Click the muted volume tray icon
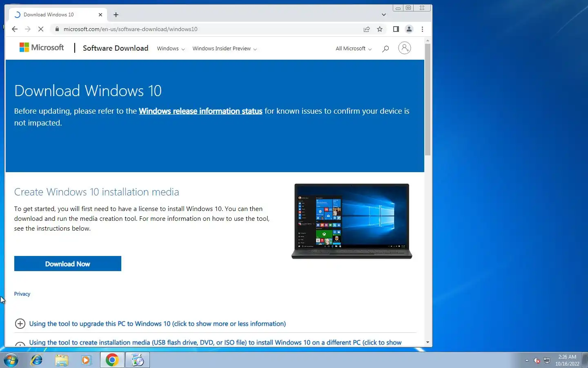The image size is (588, 368). [537, 361]
